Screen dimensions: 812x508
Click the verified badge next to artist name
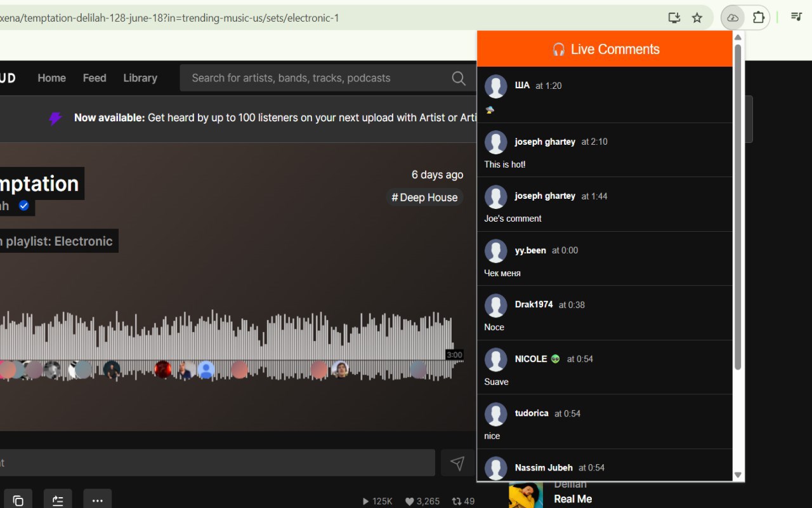coord(24,206)
